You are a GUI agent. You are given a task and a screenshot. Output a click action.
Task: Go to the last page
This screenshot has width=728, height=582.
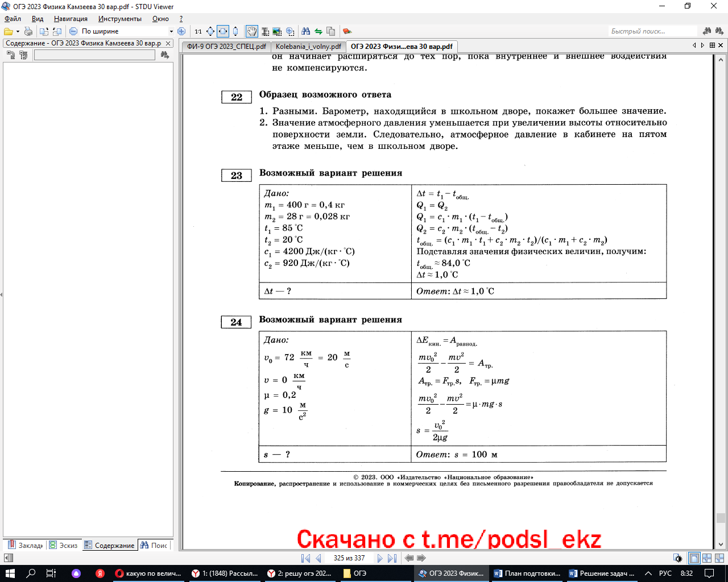click(x=392, y=558)
